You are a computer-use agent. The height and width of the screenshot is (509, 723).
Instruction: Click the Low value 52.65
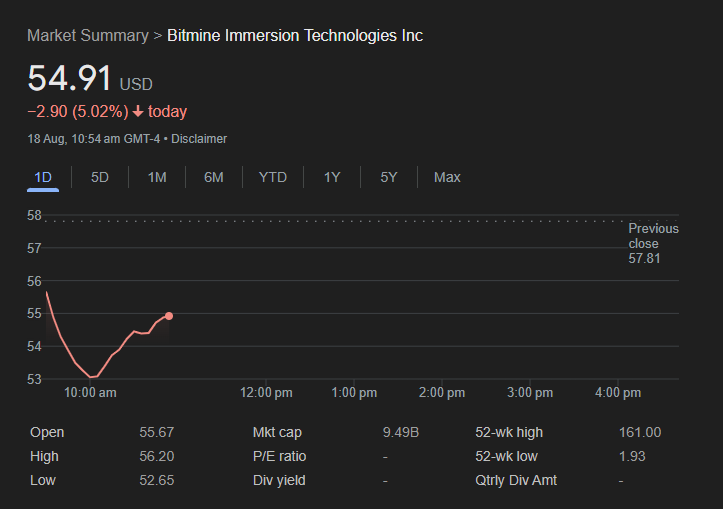[157, 480]
